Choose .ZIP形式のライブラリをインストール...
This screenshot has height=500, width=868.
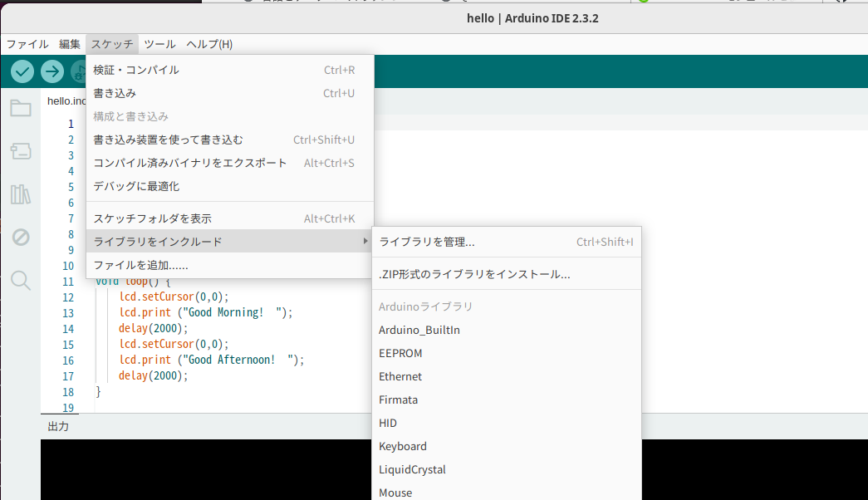click(x=507, y=274)
